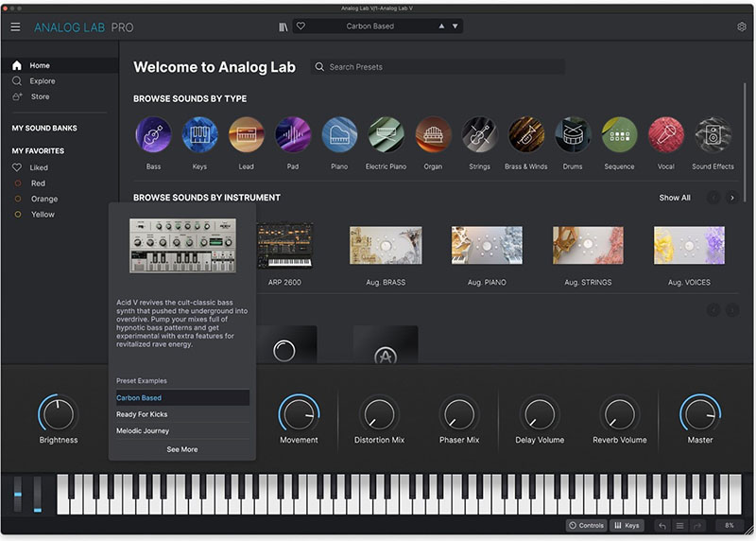
Task: Pick the Drums sound type icon
Action: click(573, 135)
